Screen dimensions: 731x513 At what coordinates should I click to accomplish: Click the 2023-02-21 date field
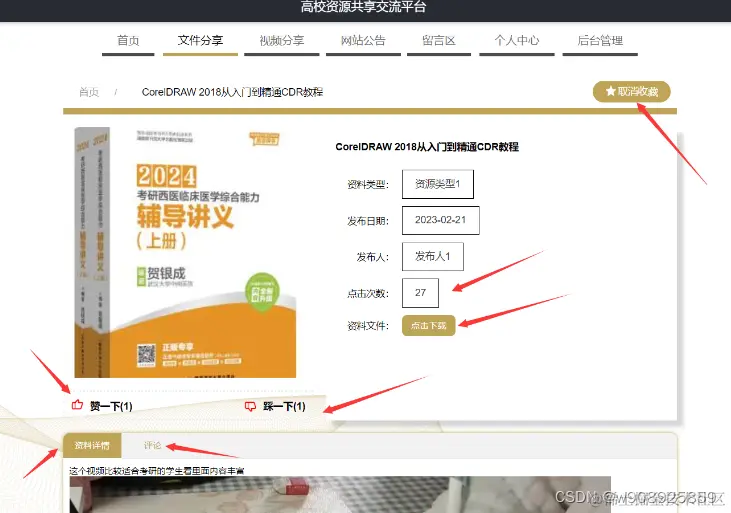441,220
